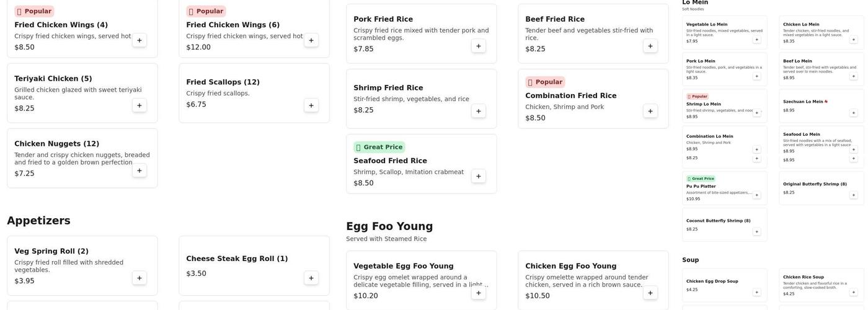Click plus icon for Fried Chicken Wings (6)
This screenshot has height=310, width=868.
point(311,40)
